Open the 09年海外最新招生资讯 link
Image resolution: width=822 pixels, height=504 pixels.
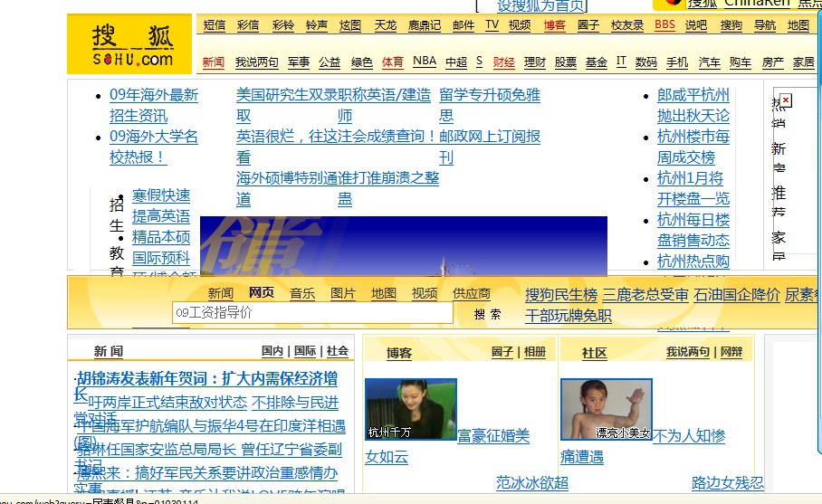click(154, 105)
